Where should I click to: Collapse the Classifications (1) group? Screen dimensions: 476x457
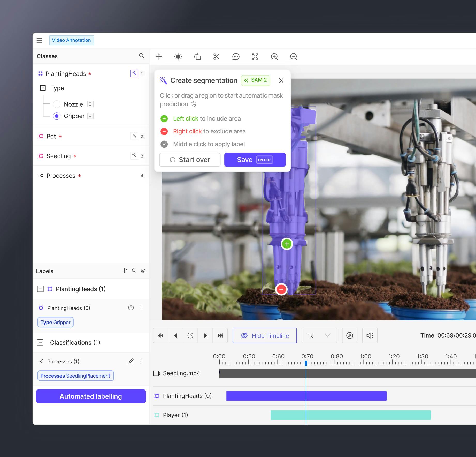(40, 342)
